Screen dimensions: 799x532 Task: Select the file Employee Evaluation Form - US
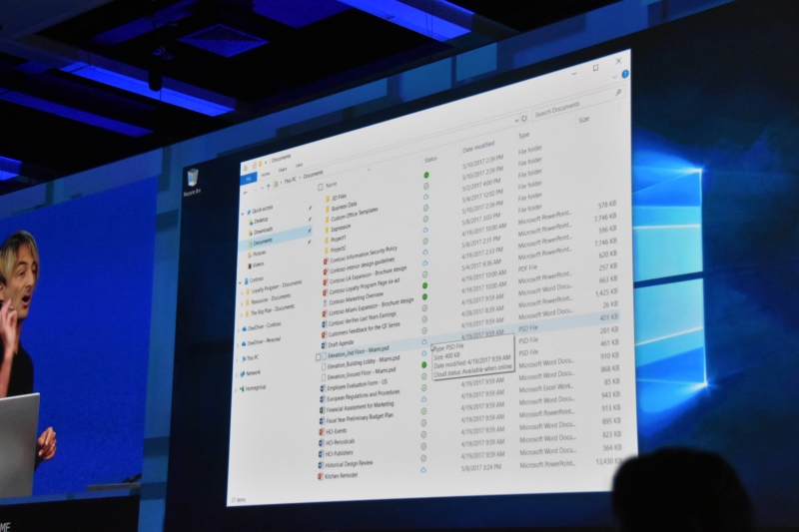[x=358, y=385]
